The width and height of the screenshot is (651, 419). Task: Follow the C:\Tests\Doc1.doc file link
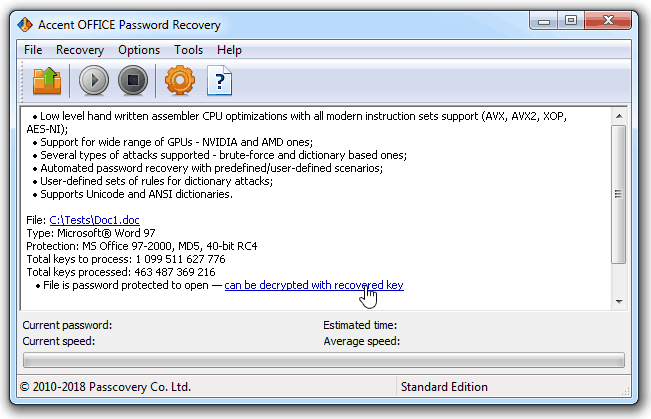pyautogui.click(x=94, y=220)
